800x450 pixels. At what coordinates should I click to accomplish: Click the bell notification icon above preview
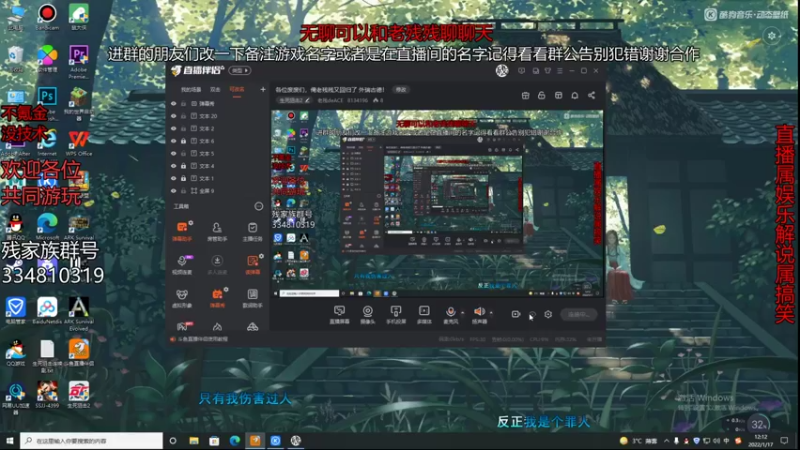tap(574, 95)
